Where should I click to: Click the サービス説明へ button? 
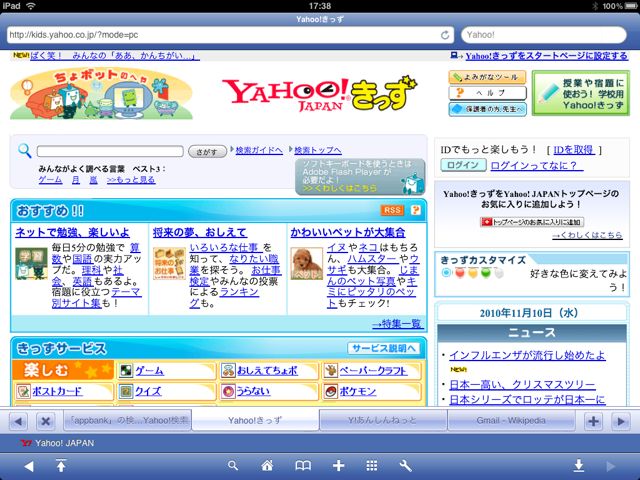click(x=383, y=348)
